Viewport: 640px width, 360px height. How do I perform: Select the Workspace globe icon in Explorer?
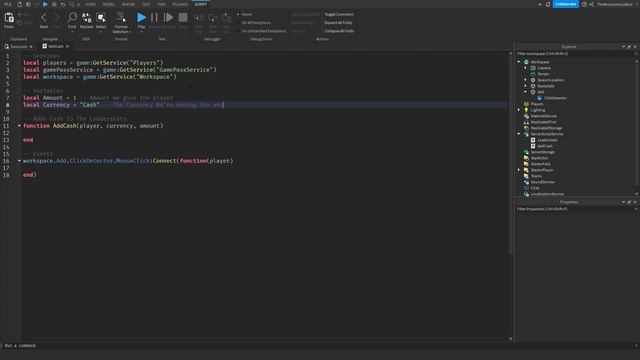[x=526, y=62]
